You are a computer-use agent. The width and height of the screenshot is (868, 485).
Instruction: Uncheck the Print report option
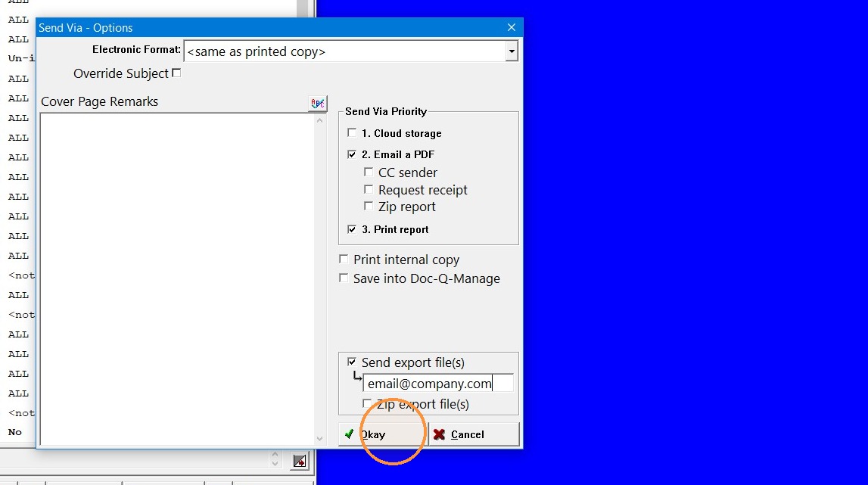[352, 229]
